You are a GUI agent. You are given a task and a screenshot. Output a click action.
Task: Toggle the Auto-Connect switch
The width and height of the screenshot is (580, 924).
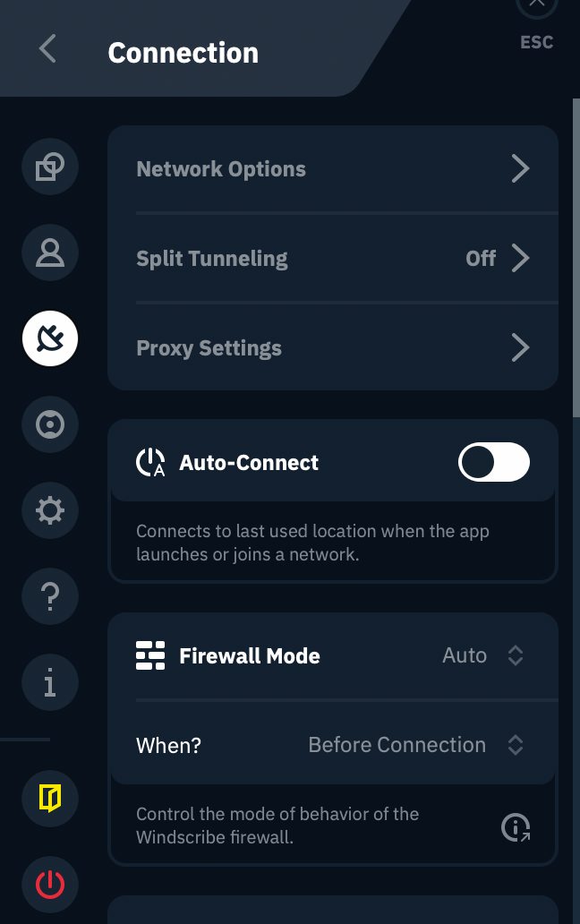[493, 462]
